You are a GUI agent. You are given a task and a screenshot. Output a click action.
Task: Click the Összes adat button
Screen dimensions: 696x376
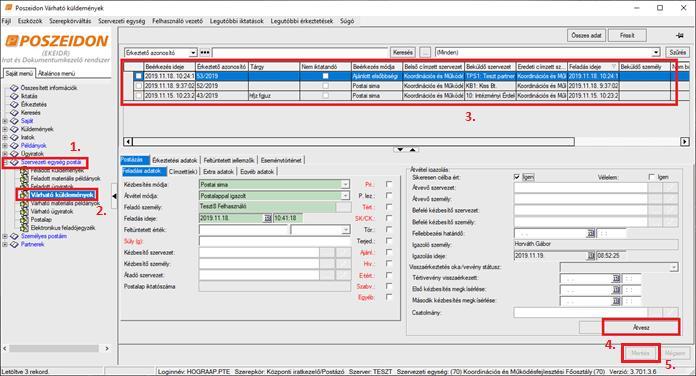click(x=586, y=36)
